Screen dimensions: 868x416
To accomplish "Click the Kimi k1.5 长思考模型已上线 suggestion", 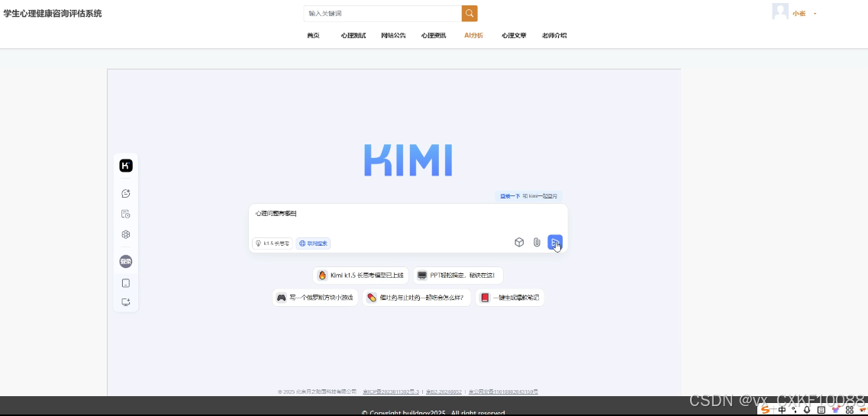I will pos(361,275).
